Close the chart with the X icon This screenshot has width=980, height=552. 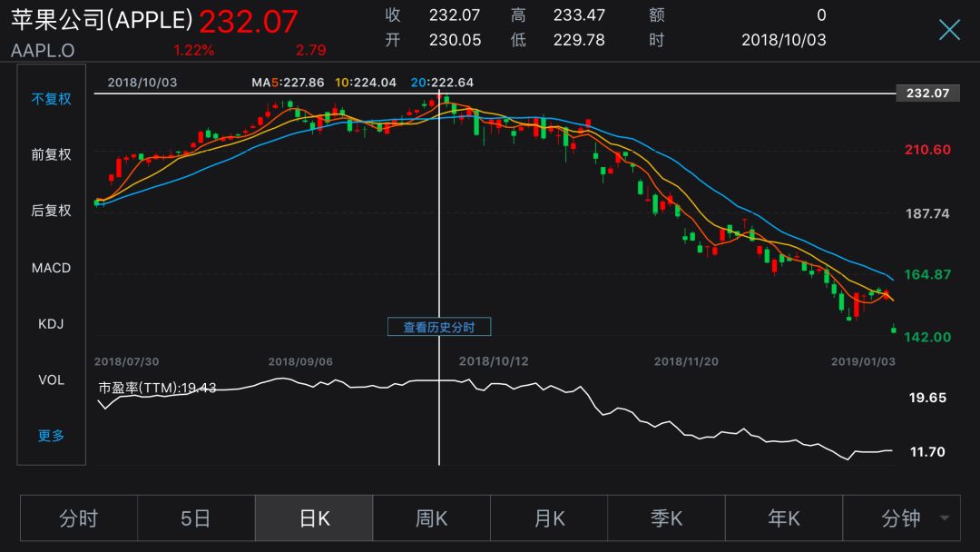click(x=949, y=30)
